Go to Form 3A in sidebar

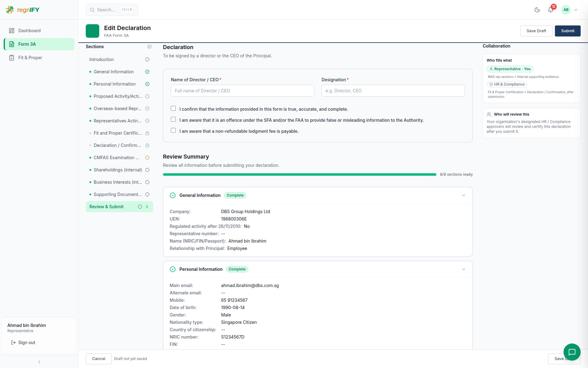point(39,44)
